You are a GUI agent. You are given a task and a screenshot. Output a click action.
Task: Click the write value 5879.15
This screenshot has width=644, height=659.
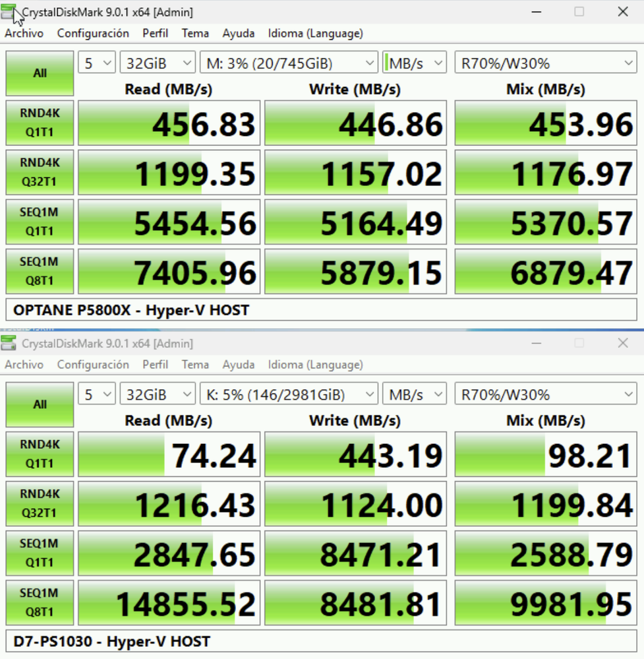pos(355,272)
